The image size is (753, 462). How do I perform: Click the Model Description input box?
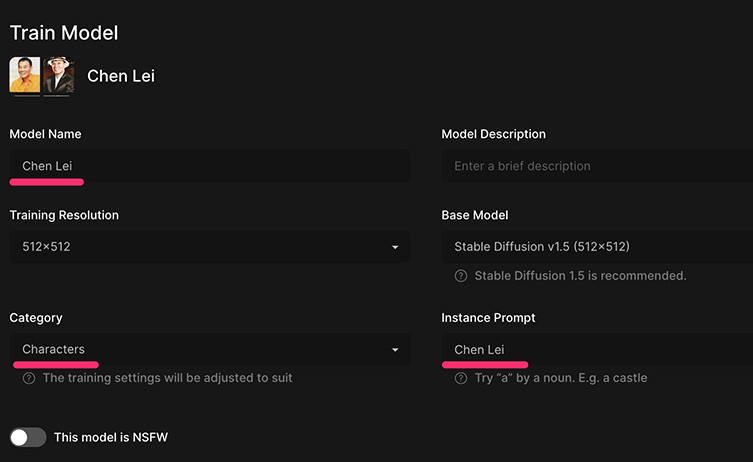(596, 166)
